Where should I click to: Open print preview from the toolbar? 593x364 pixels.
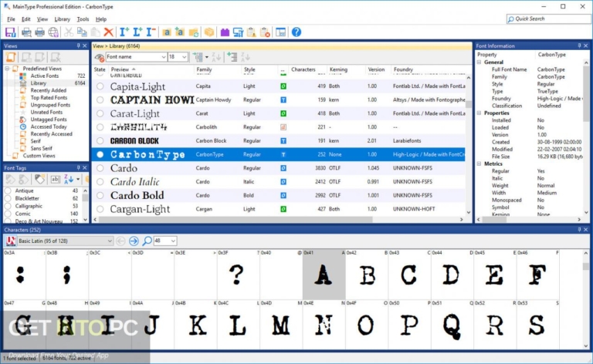26,32
